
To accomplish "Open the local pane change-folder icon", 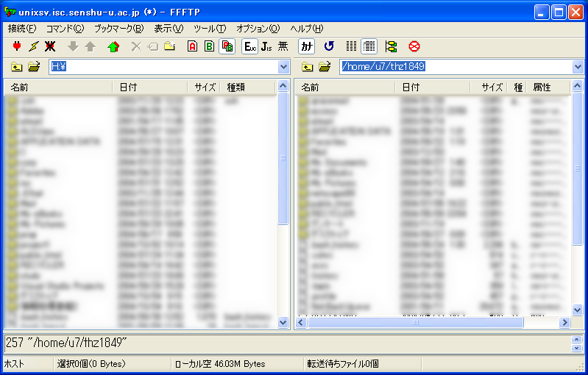I will pyautogui.click(x=34, y=67).
